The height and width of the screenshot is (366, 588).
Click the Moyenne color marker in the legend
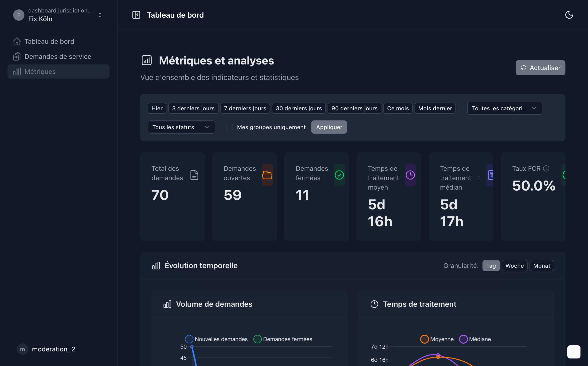(425, 339)
